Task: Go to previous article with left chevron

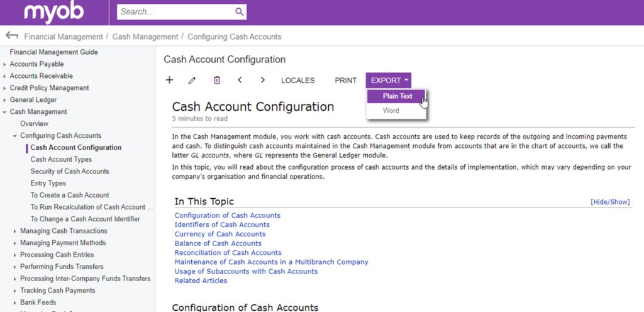Action: [x=240, y=80]
